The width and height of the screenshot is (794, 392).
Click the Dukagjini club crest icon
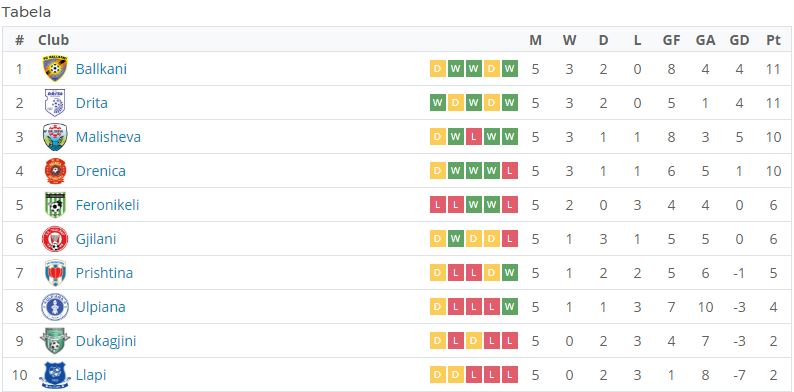tap(55, 341)
